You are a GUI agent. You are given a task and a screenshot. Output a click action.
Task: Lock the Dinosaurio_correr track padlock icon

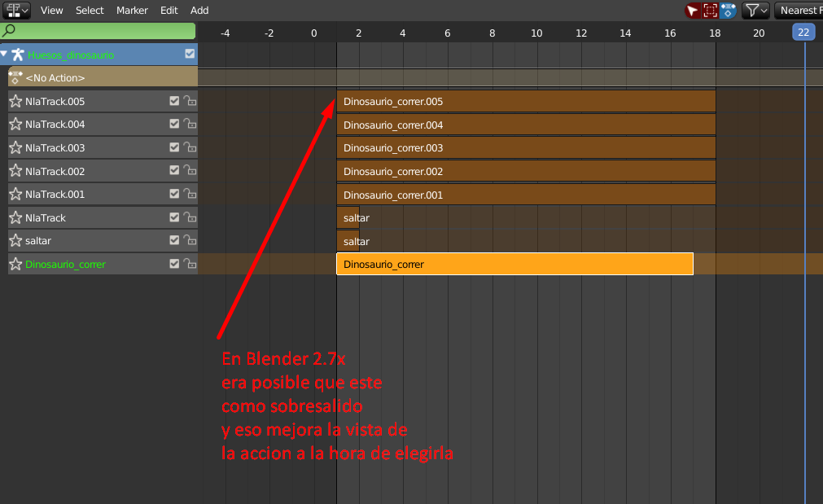point(190,264)
